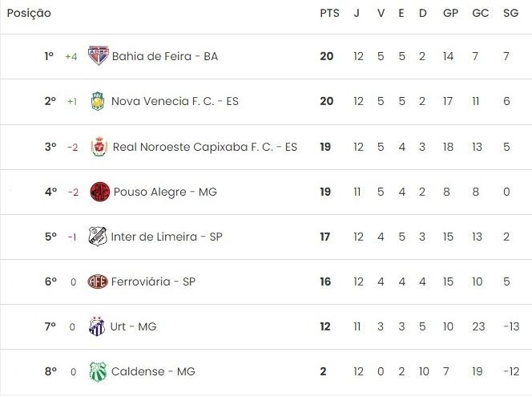This screenshot has width=532, height=397.
Task: Open the Caldense - MG team name
Action: [x=153, y=371]
